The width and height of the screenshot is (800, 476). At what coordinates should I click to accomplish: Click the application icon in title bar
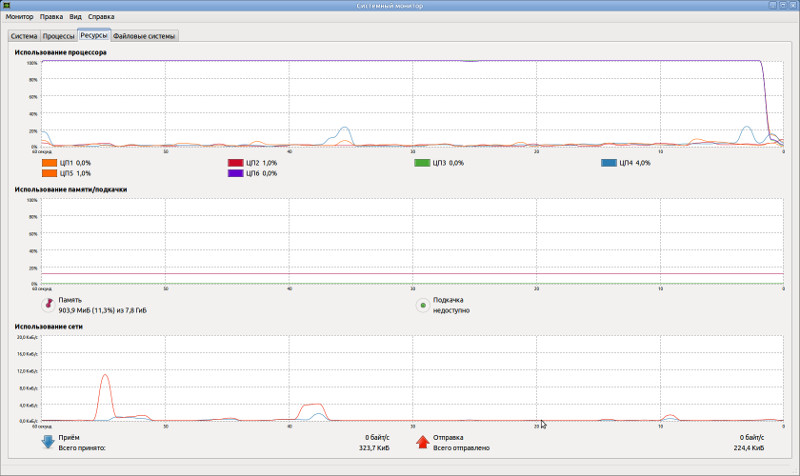7,5
